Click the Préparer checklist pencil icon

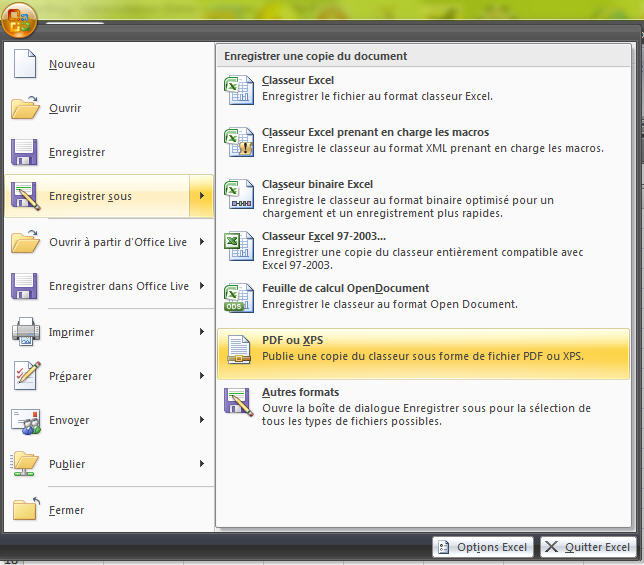pos(27,375)
